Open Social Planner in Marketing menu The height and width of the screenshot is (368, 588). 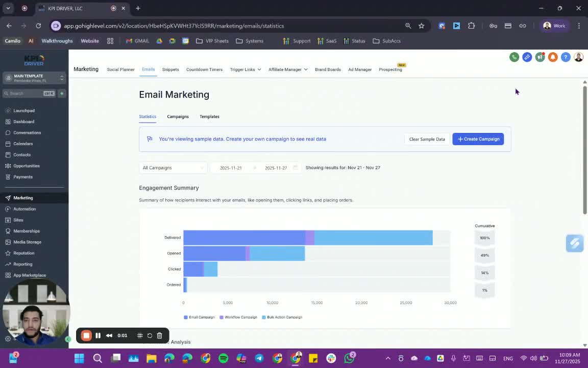tap(121, 70)
